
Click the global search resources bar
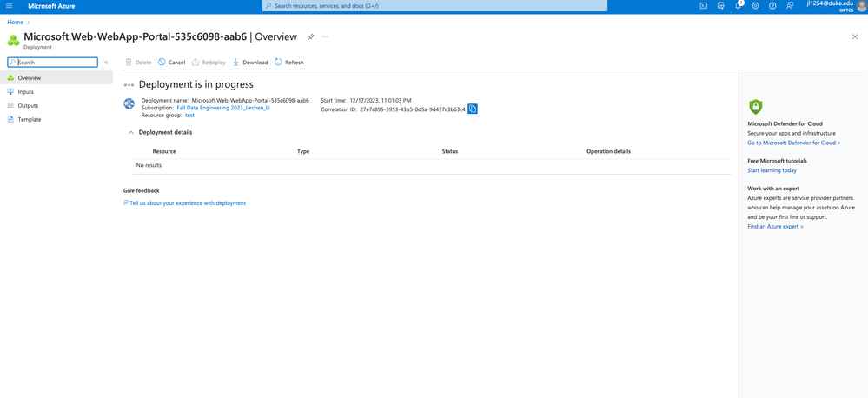point(434,5)
